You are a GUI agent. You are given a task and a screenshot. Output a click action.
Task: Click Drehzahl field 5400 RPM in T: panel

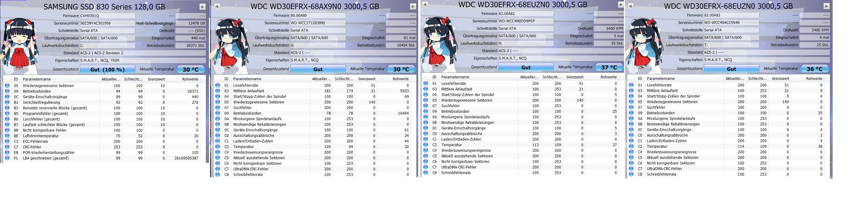[814, 30]
